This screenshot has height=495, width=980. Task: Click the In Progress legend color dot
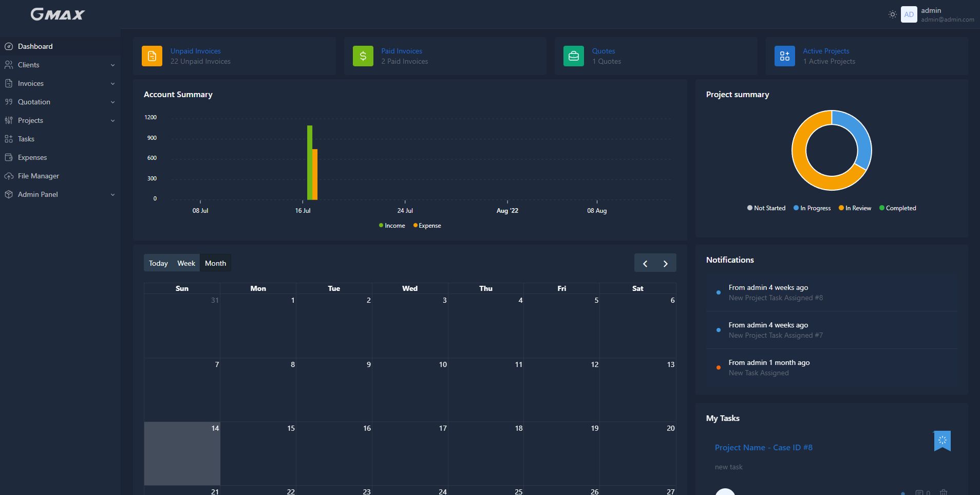tap(796, 208)
